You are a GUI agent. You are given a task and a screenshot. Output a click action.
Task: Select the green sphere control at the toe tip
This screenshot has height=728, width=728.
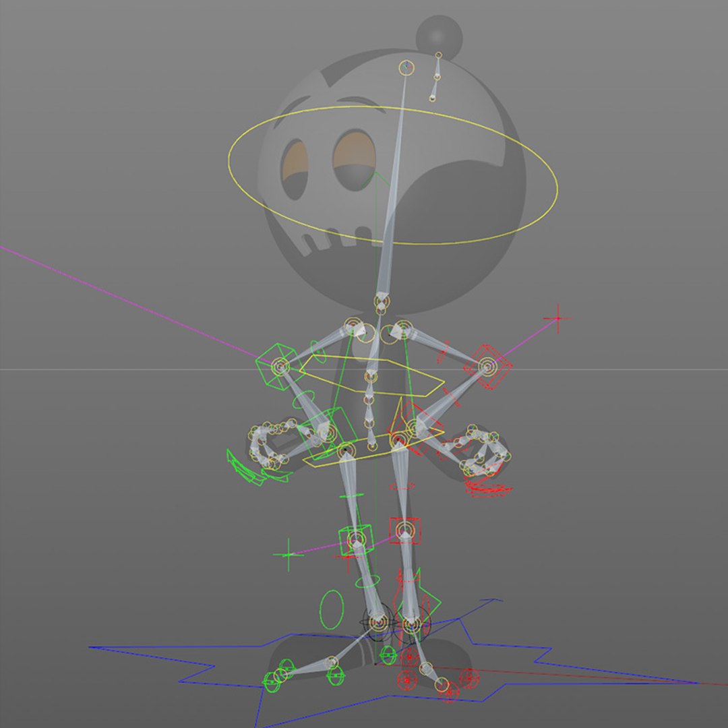[272, 681]
